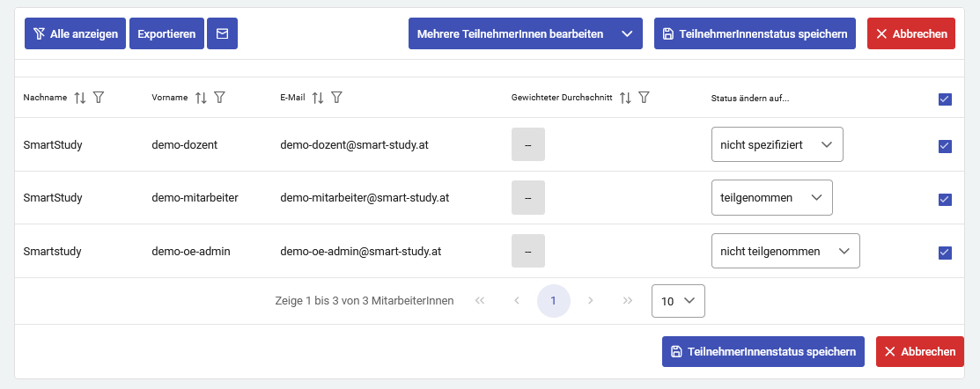Viewport: 980px width, 389px height.
Task: Click 'Alle anzeigen' button
Action: click(75, 34)
